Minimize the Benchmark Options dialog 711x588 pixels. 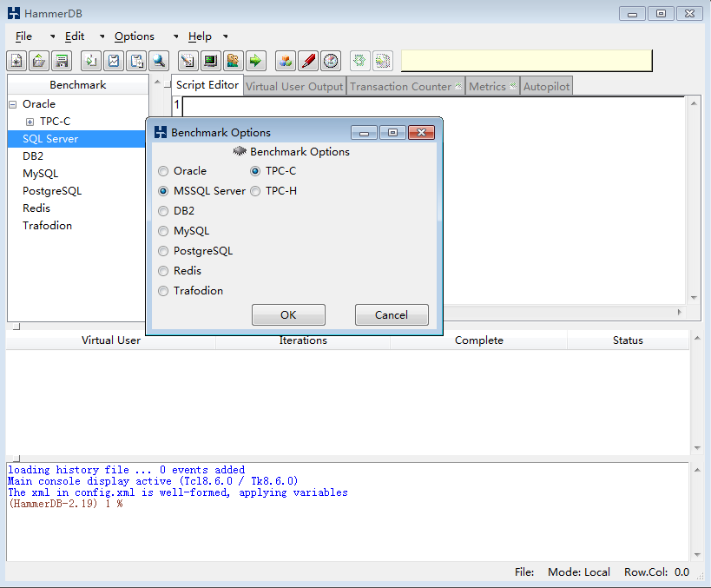pyautogui.click(x=364, y=133)
